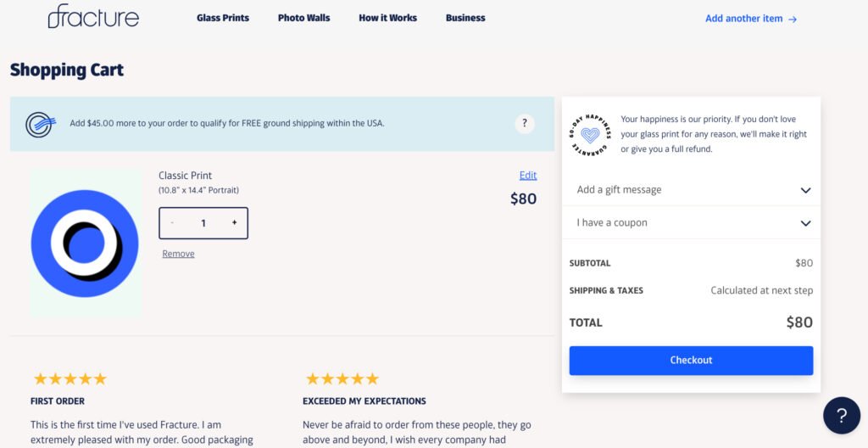Click the First Order five-star rating
The width and height of the screenshot is (868, 448).
(x=70, y=378)
